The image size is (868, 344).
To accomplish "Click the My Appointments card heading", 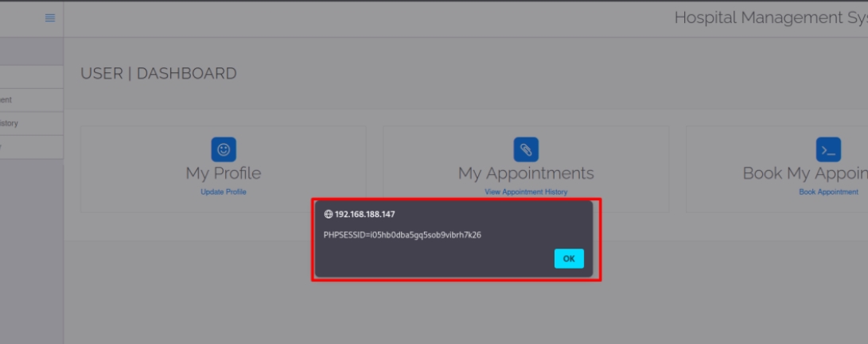I will click(526, 173).
